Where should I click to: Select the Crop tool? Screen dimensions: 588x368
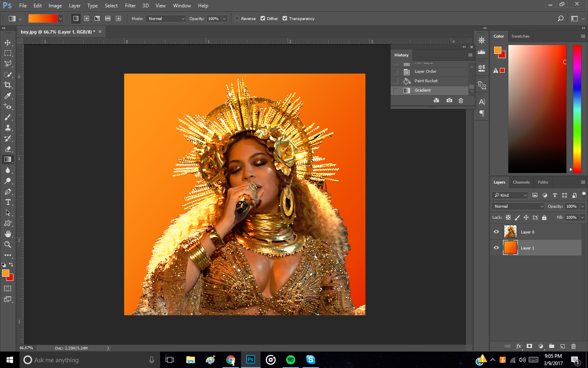coord(8,85)
